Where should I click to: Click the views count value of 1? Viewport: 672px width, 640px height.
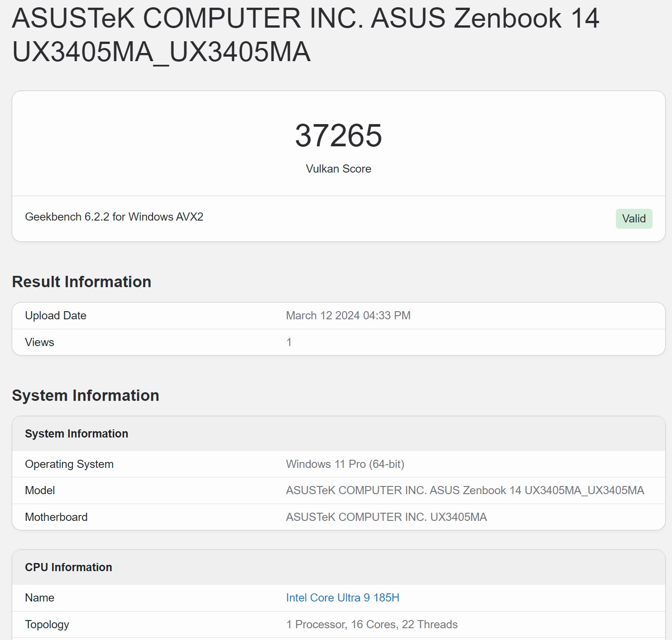click(289, 342)
